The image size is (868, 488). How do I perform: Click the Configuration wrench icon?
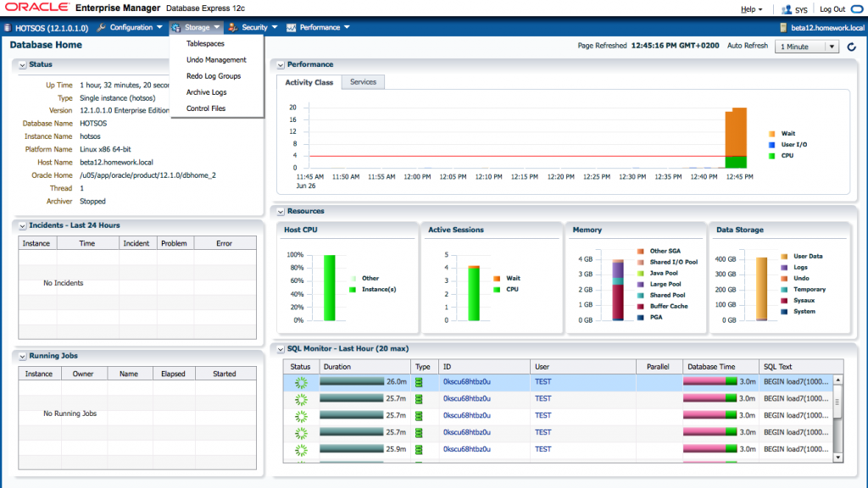point(101,28)
